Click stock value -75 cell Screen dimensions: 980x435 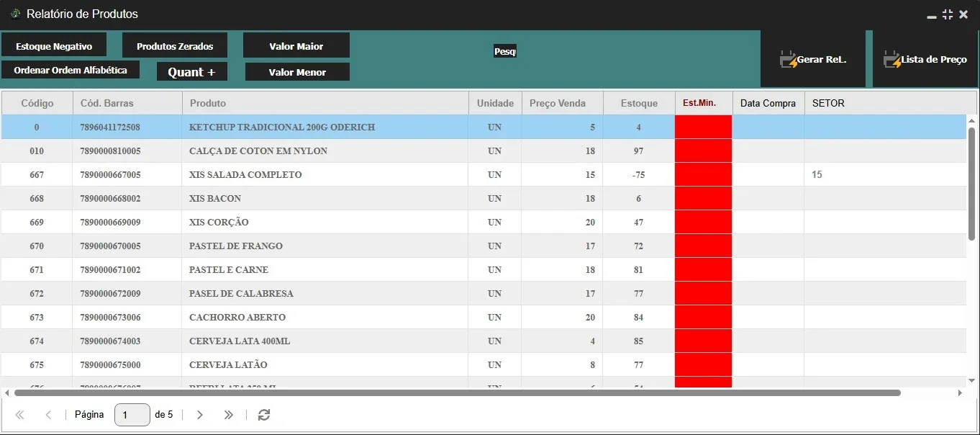tap(639, 174)
